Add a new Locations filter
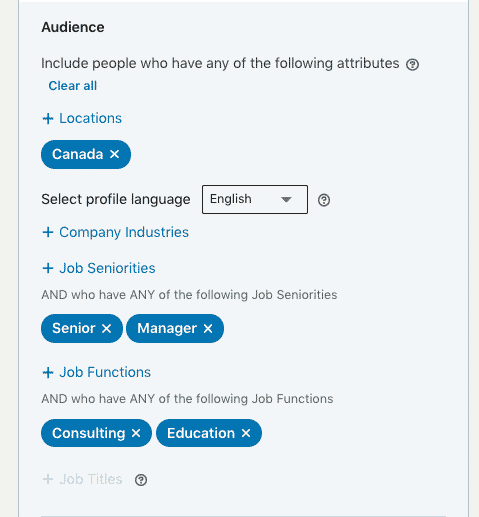Viewport: 479px width, 517px height. point(82,118)
